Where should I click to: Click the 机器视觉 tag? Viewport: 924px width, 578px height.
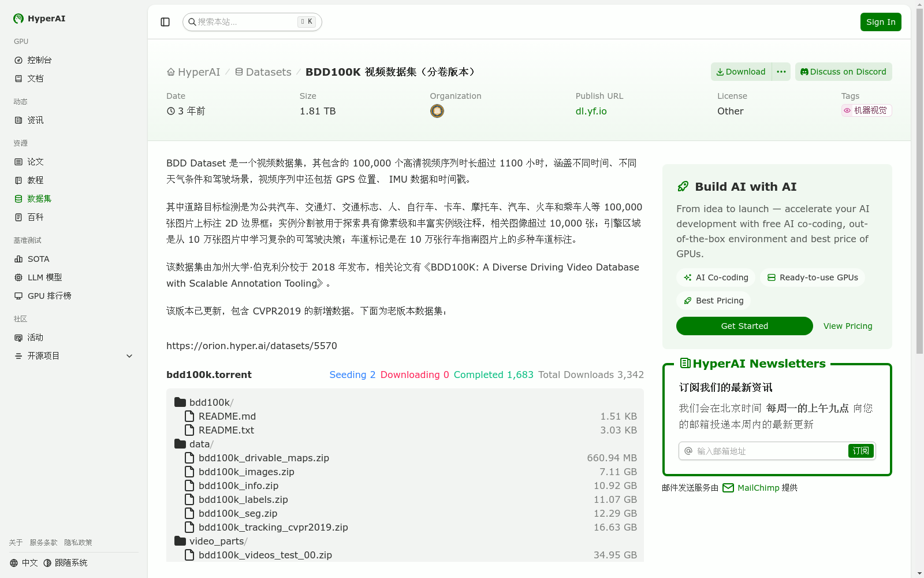click(866, 110)
